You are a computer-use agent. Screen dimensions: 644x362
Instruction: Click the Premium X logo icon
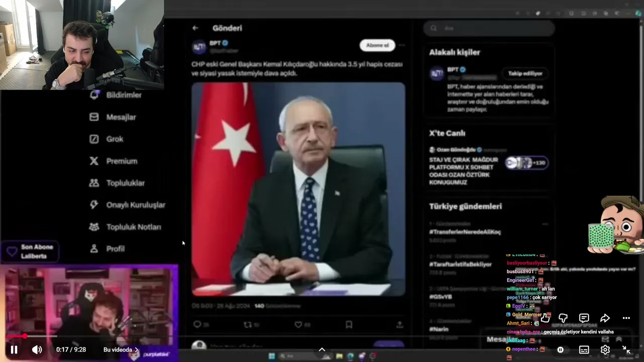click(94, 161)
